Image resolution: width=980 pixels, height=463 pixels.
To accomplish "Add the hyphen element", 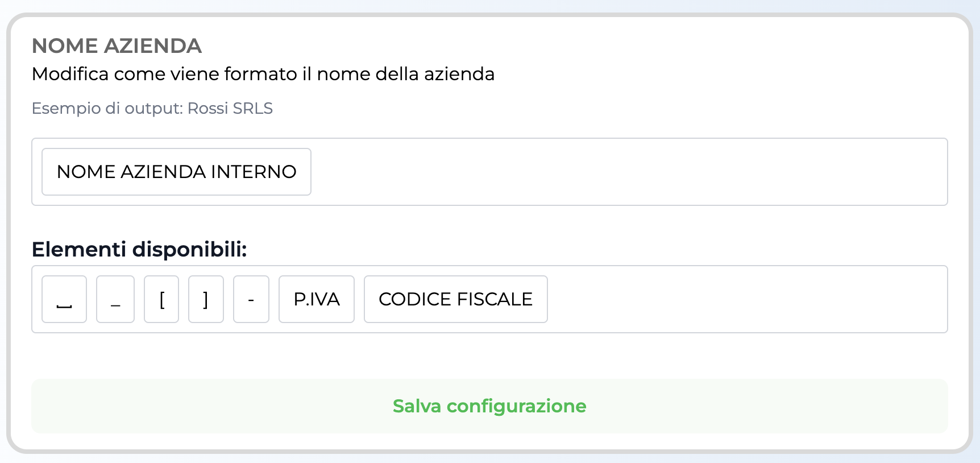I will click(x=251, y=299).
